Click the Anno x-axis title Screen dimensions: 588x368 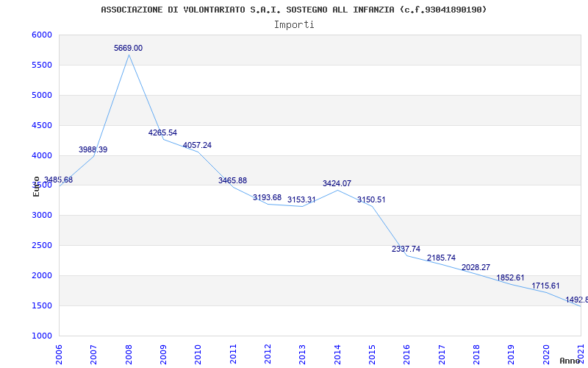click(569, 361)
